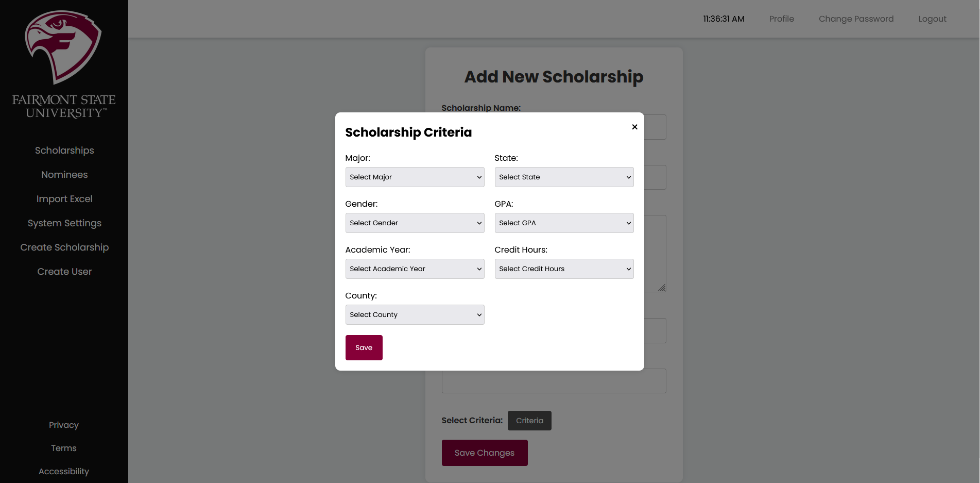Click the Profile link in header
This screenshot has height=483, width=980.
(781, 19)
